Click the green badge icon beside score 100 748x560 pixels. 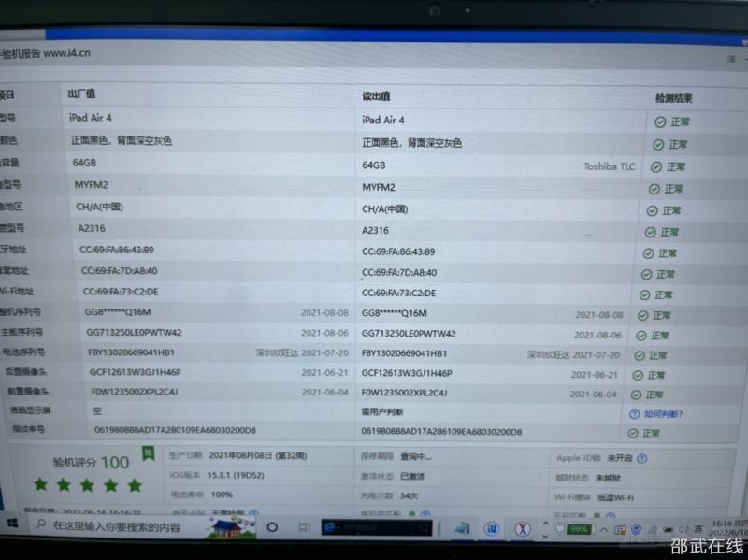pyautogui.click(x=148, y=453)
